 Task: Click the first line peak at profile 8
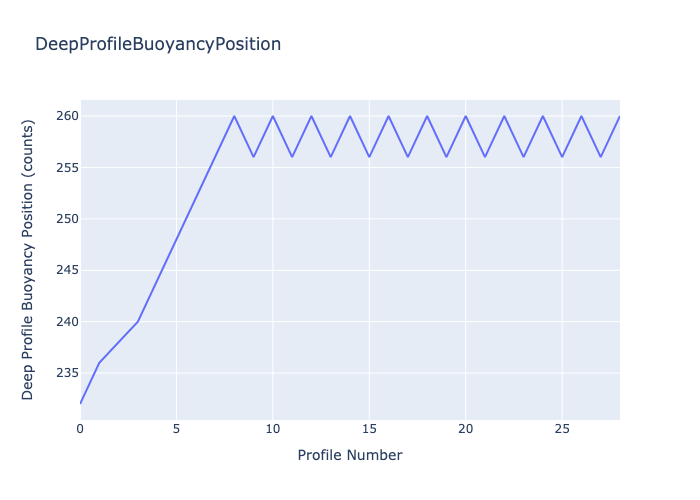(234, 116)
